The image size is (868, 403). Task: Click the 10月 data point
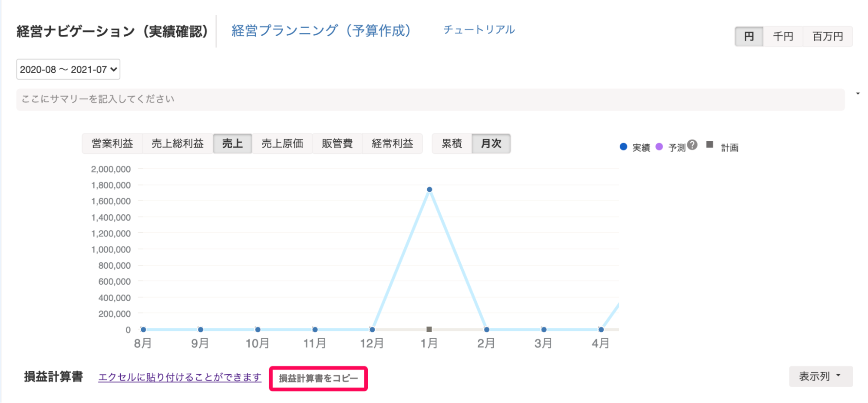[x=258, y=330]
